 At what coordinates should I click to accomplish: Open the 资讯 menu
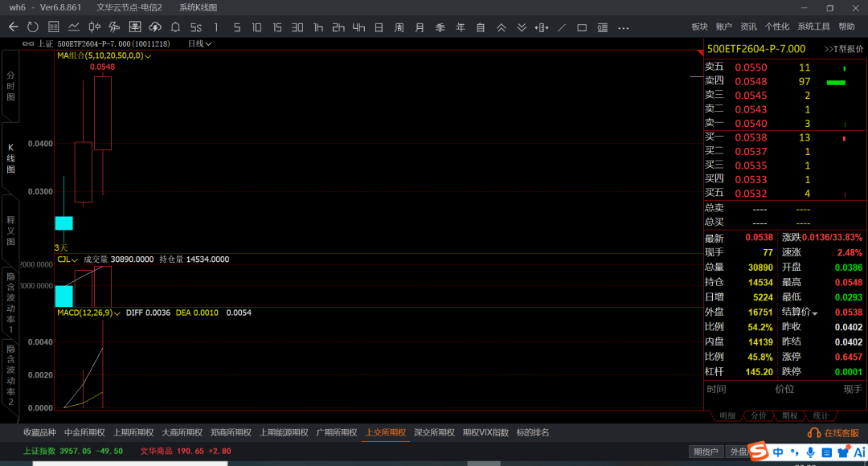click(748, 27)
